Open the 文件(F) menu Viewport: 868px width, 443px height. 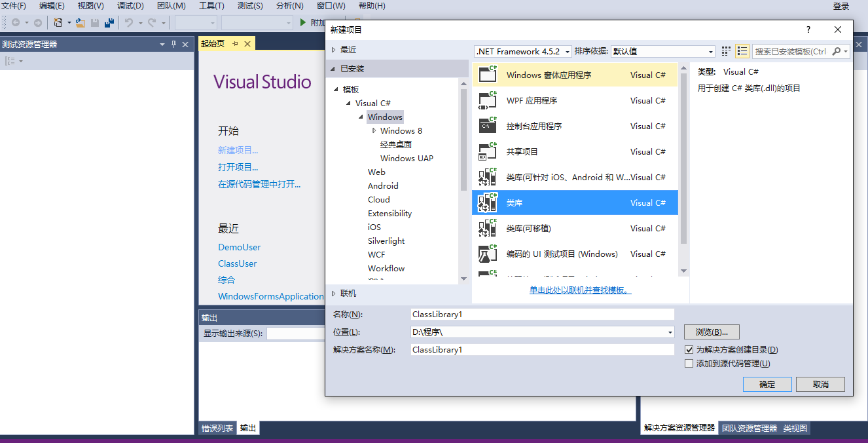coord(13,6)
